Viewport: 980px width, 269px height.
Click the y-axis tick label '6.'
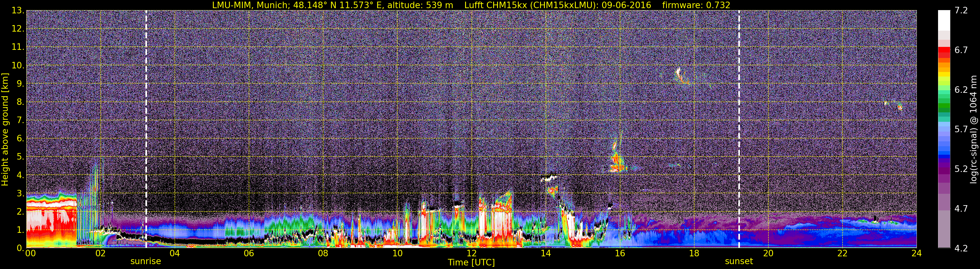tap(20, 138)
